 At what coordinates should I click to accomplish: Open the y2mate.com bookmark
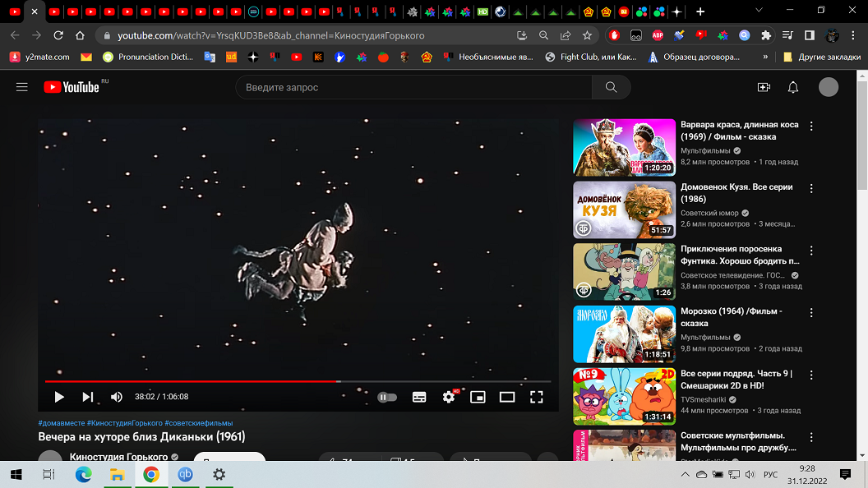pyautogui.click(x=39, y=57)
